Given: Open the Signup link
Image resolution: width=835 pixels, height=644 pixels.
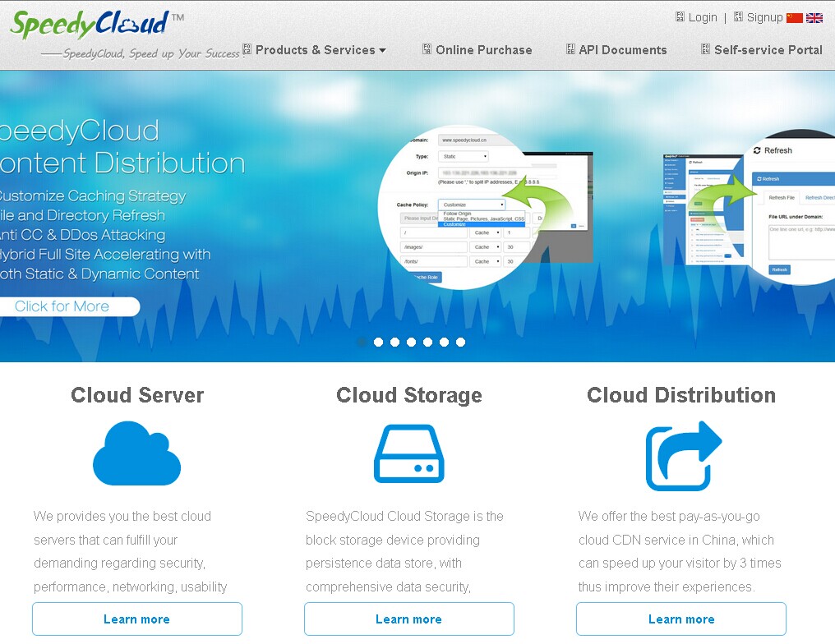Looking at the screenshot, I should (x=764, y=17).
